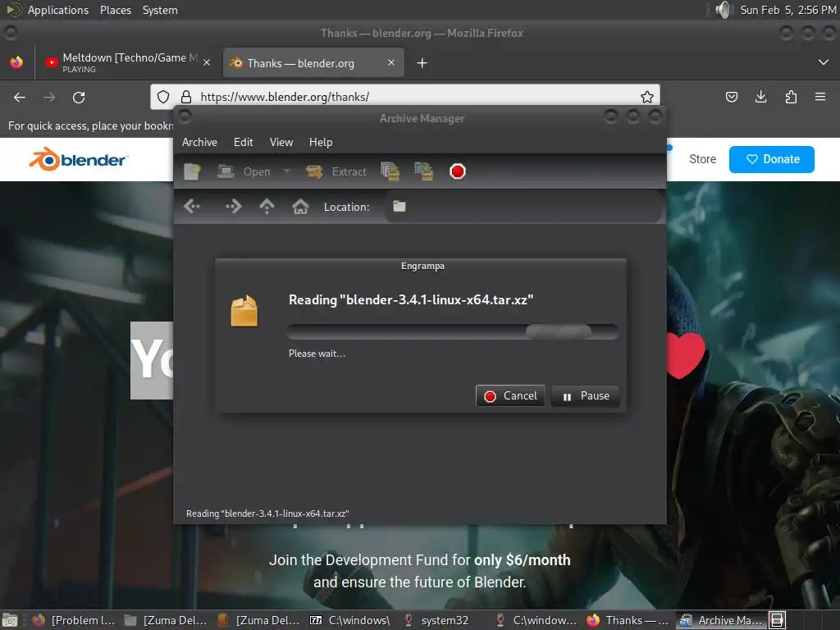This screenshot has width=840, height=630.
Task: Go back using the left arrow in Archive Manager
Action: 192,206
